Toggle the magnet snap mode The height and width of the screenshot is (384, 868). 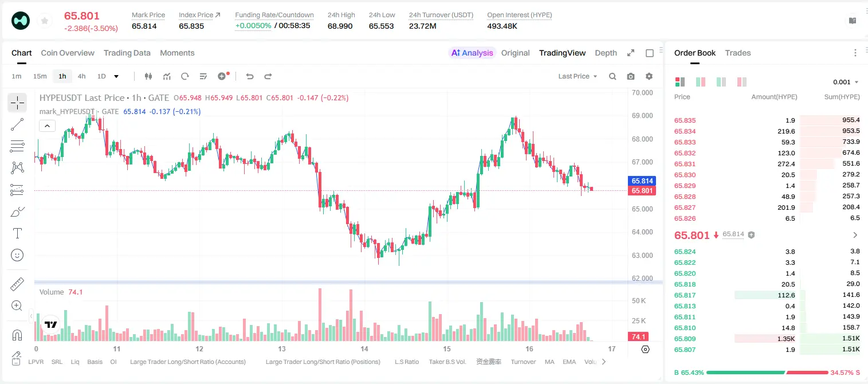pyautogui.click(x=17, y=335)
